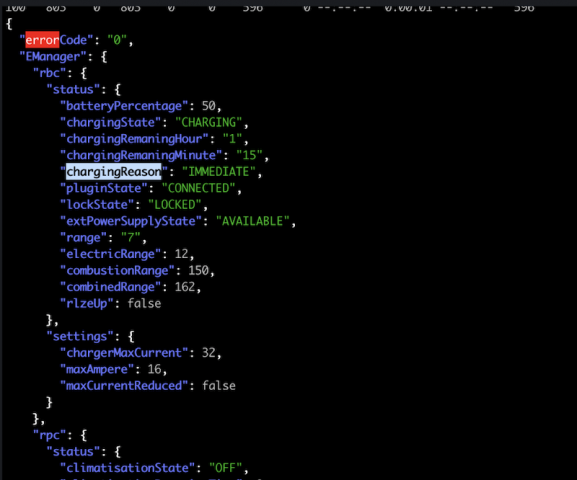Viewport: 577px width, 480px height.
Task: Click the "lockState" key
Action: point(97,205)
